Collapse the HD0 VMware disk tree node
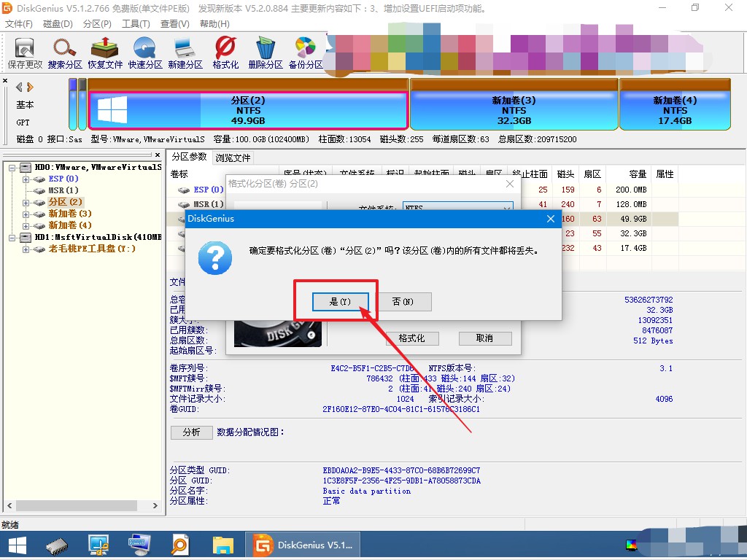Viewport: 747px width, 560px height. tap(12, 168)
